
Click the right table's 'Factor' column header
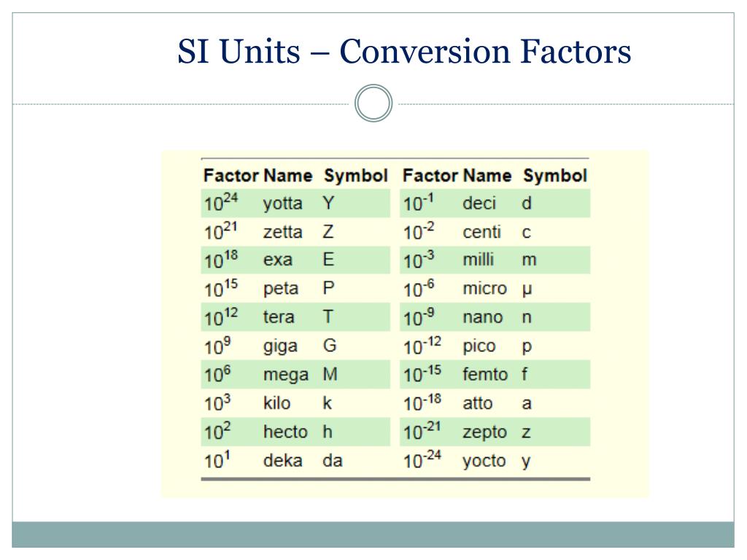coord(430,175)
